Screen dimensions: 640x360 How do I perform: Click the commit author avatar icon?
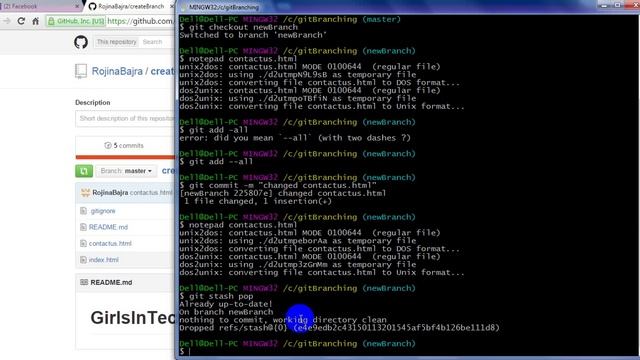pyautogui.click(x=85, y=193)
